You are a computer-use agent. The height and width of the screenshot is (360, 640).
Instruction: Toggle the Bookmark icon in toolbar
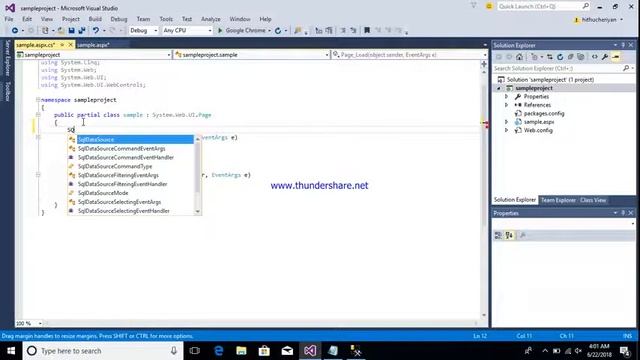pos(367,30)
